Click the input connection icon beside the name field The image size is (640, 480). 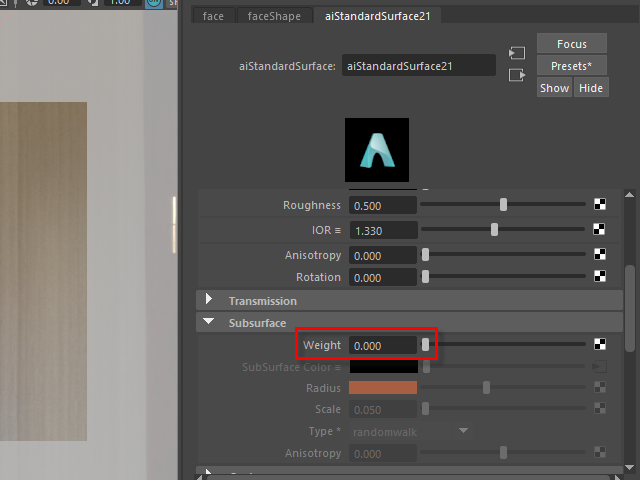point(517,53)
